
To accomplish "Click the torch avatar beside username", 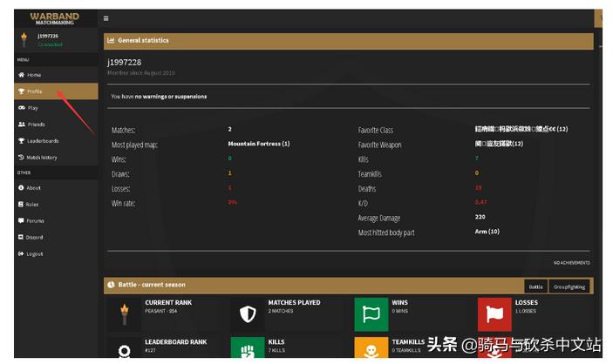I will coord(24,39).
